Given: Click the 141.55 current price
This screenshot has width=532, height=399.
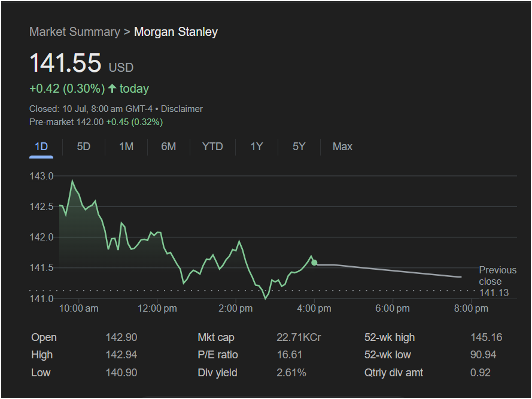Looking at the screenshot, I should pyautogui.click(x=65, y=63).
